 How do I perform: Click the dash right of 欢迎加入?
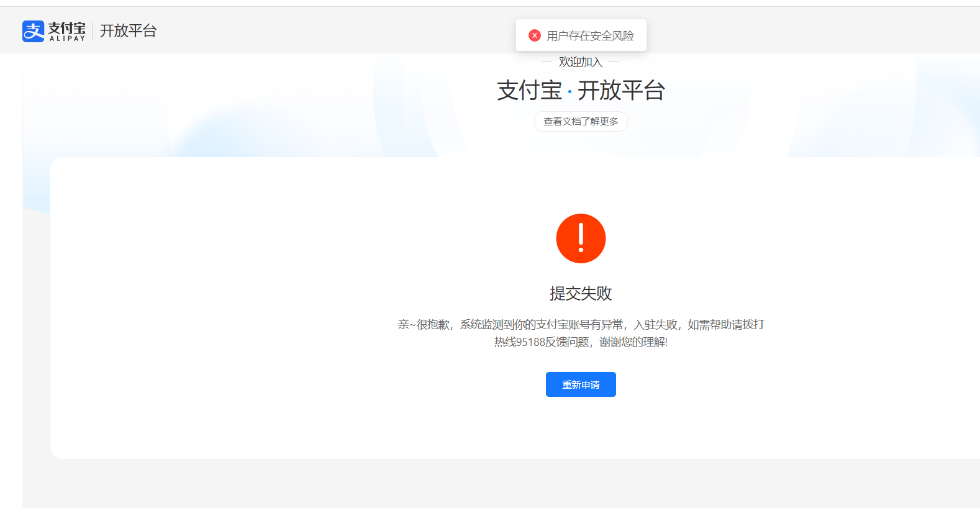tap(614, 62)
